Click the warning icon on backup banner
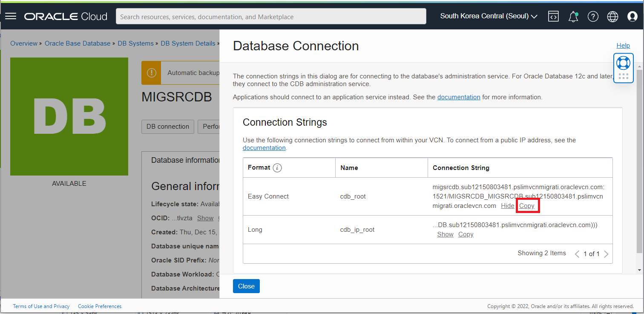The image size is (644, 314). [151, 72]
